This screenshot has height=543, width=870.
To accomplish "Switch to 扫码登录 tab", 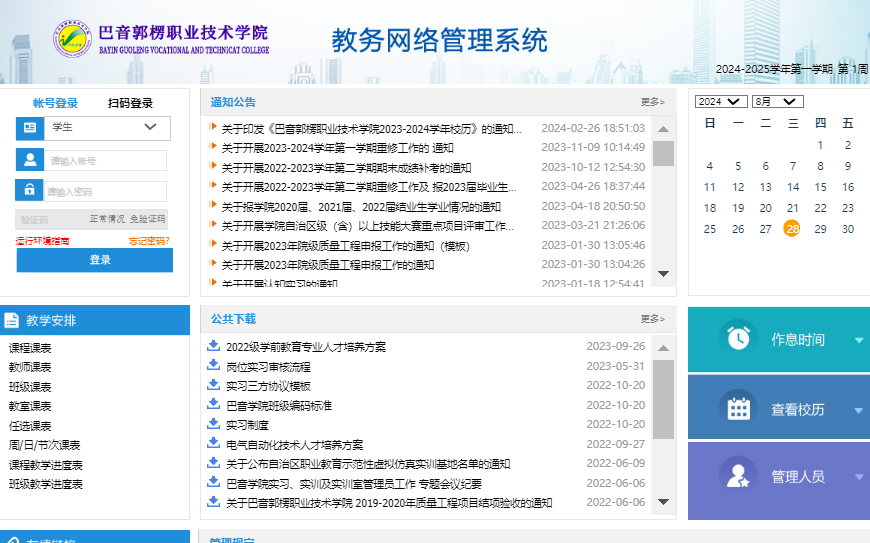I will 130,103.
